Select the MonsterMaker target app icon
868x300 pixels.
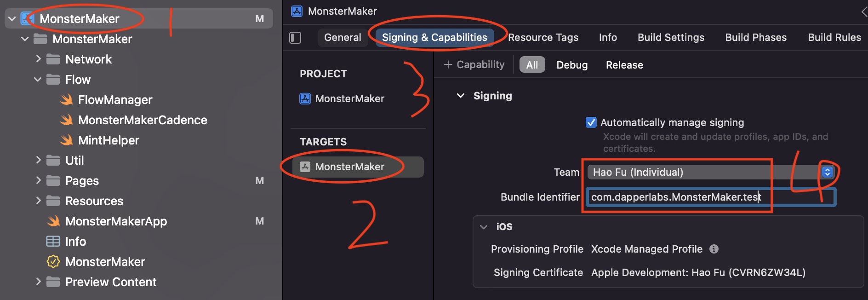pyautogui.click(x=306, y=167)
